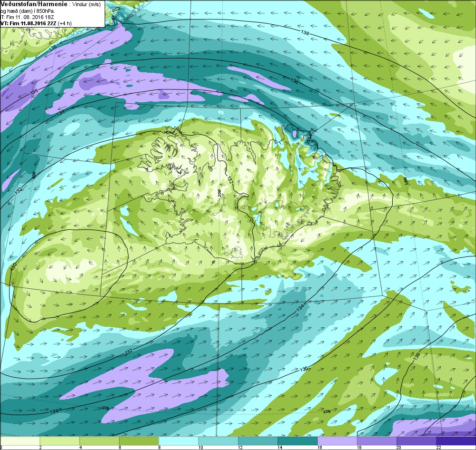
Task: Click the '30W' meridian label west of Iceland
Action: pyautogui.click(x=34, y=175)
